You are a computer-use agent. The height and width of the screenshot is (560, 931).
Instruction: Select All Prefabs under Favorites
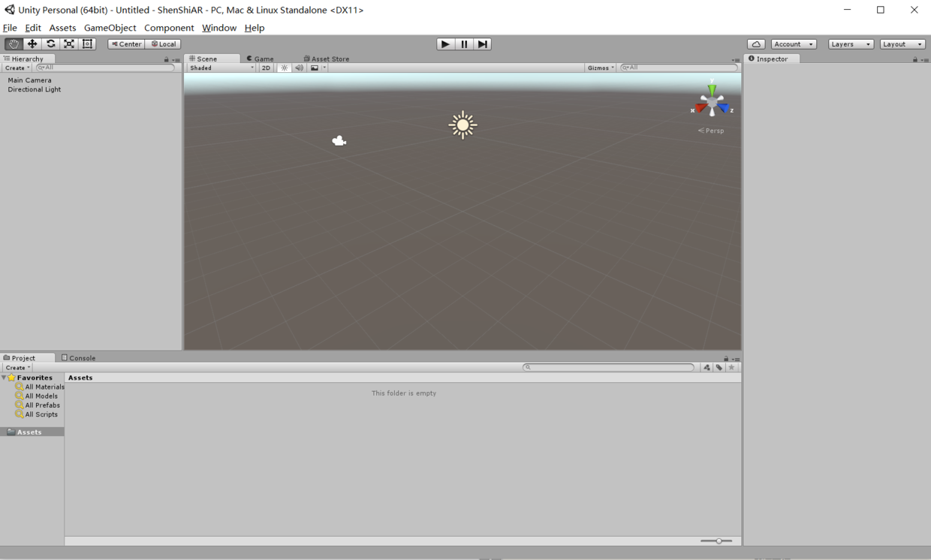click(37, 405)
